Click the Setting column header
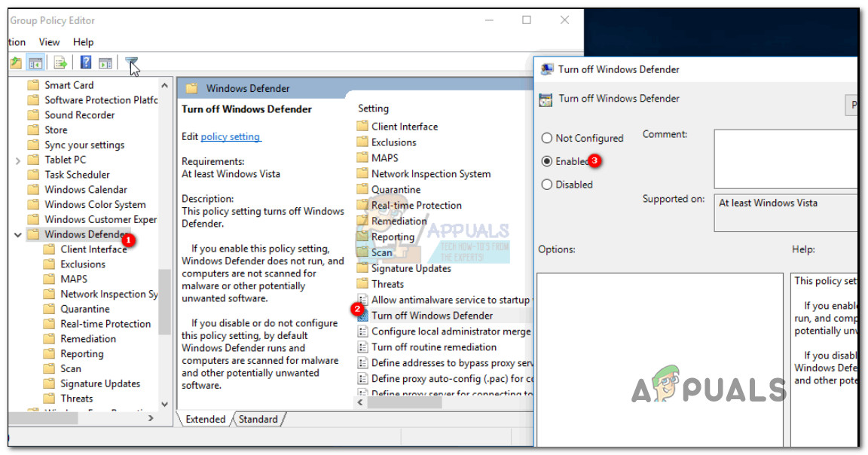 coord(373,108)
